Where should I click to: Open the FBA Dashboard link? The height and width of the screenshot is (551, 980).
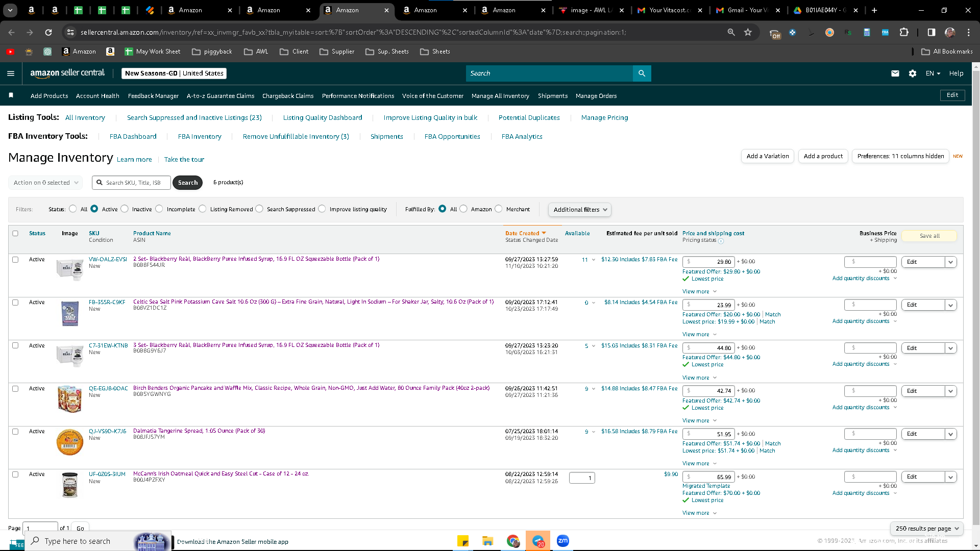[x=133, y=137]
